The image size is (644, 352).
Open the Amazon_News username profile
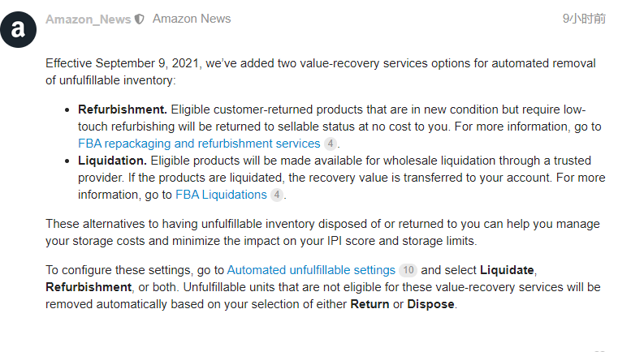pyautogui.click(x=88, y=19)
